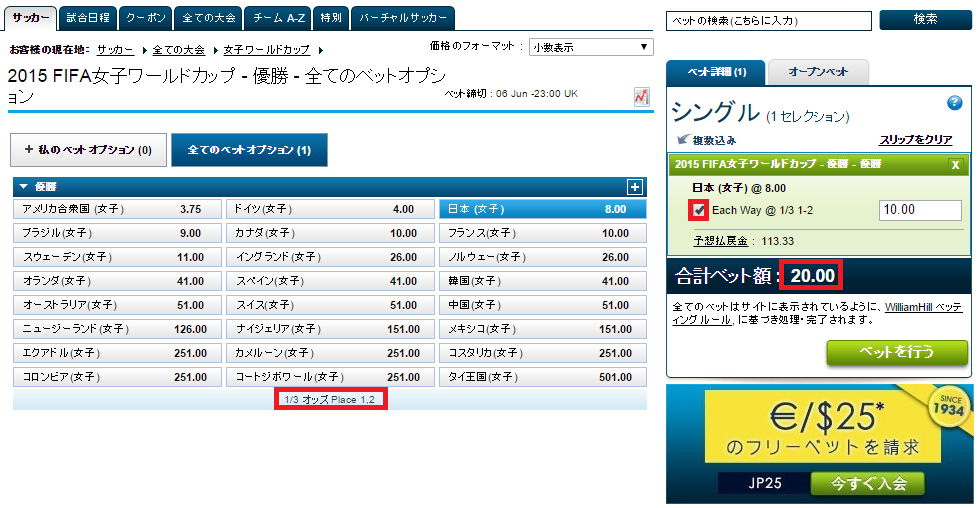Click the blue help question mark icon
Screen dimensions: 979x508
tap(954, 103)
